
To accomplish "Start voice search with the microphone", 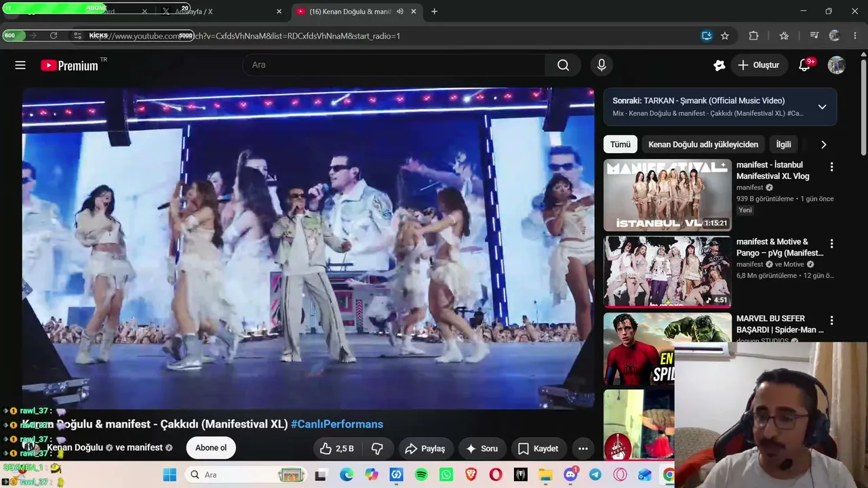I will click(x=601, y=65).
